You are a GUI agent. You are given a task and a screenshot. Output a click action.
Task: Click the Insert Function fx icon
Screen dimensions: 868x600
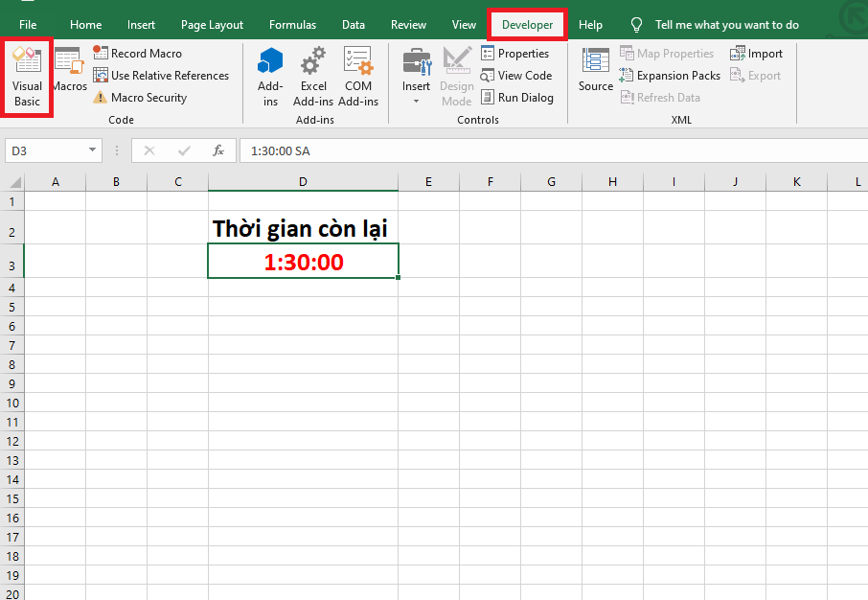click(x=218, y=150)
